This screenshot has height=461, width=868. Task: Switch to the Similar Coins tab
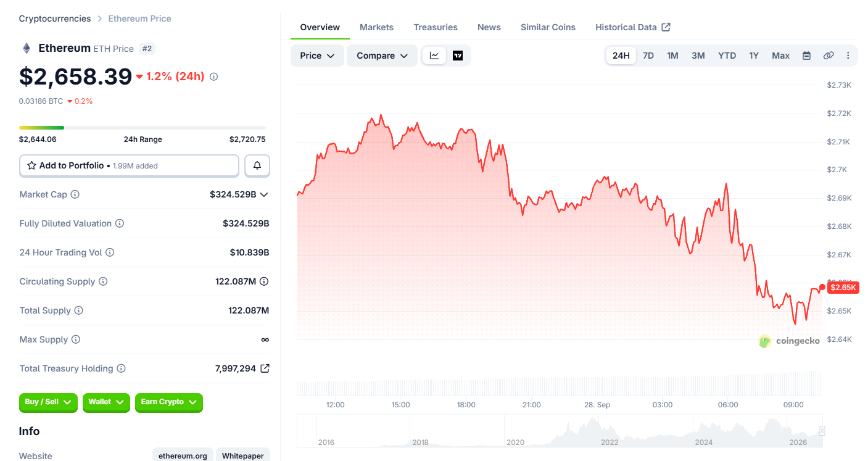coord(548,27)
